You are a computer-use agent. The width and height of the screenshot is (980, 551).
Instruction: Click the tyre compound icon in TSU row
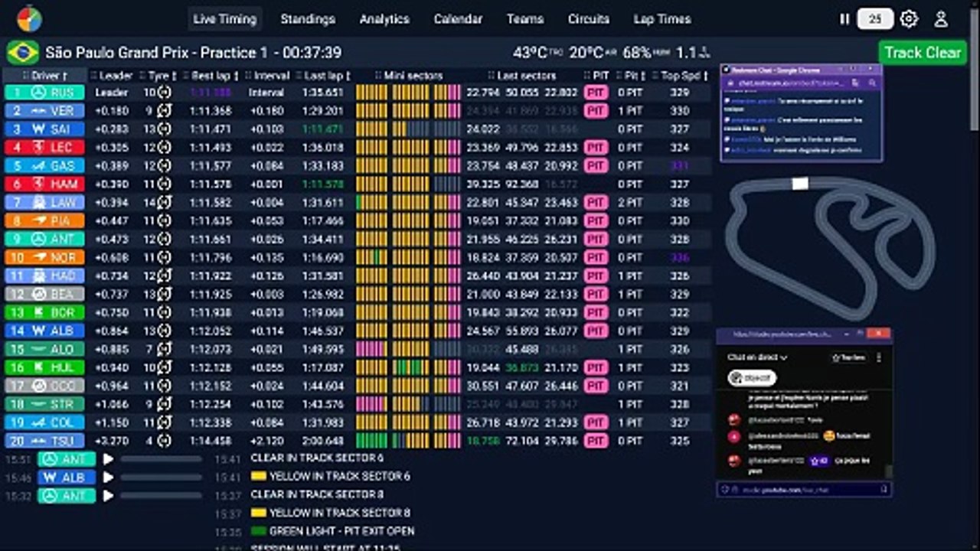tap(164, 442)
